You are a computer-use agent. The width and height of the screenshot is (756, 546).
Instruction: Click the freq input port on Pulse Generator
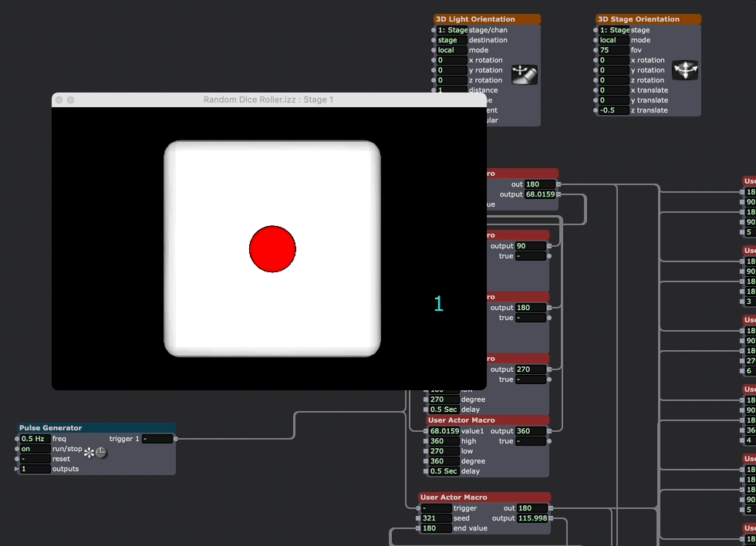[16, 439]
